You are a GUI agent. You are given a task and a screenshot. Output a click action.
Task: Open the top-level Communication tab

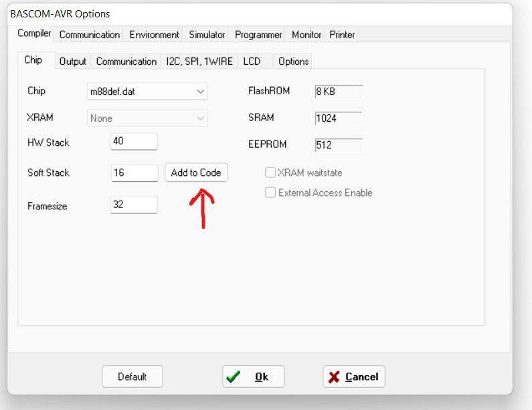tap(89, 35)
